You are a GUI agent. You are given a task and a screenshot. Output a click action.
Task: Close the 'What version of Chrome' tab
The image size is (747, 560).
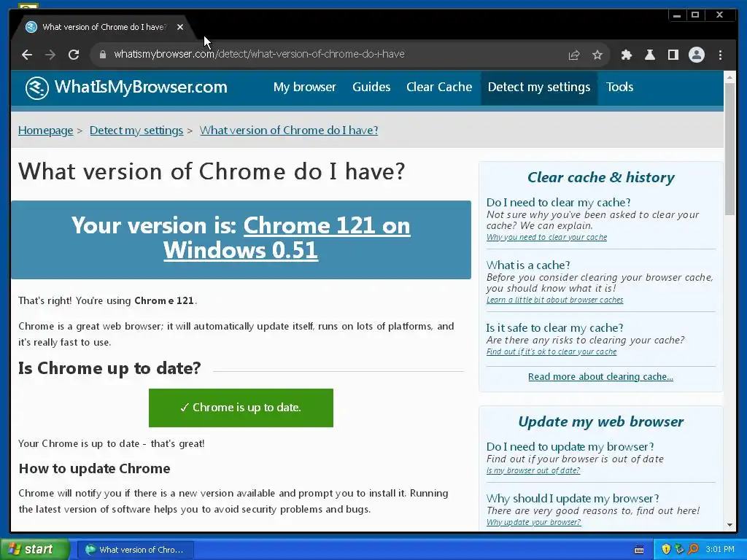click(180, 27)
